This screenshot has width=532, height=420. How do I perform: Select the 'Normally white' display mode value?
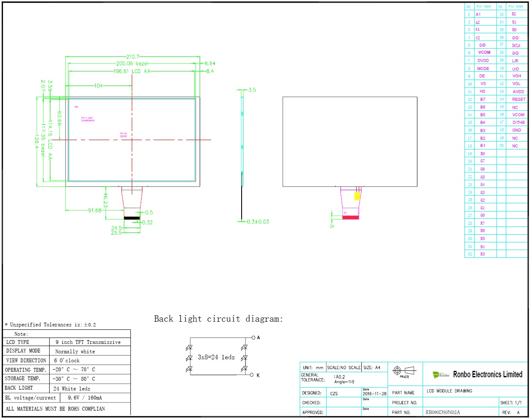[x=75, y=352]
